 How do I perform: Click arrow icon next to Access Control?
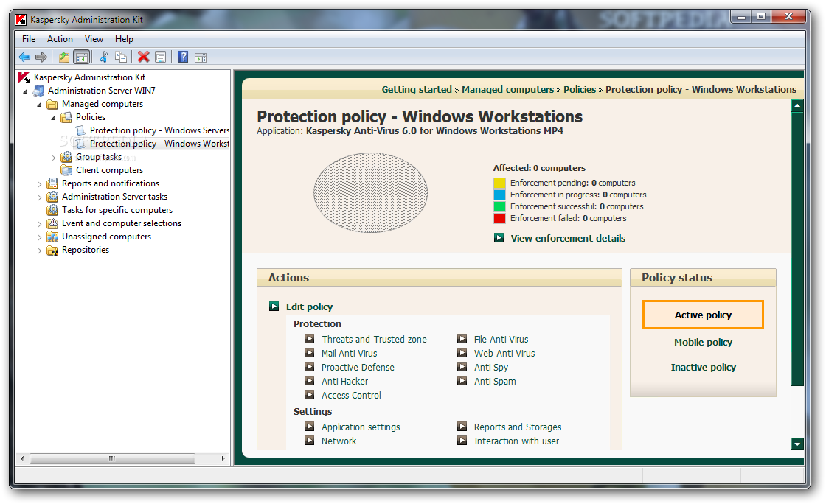click(310, 395)
